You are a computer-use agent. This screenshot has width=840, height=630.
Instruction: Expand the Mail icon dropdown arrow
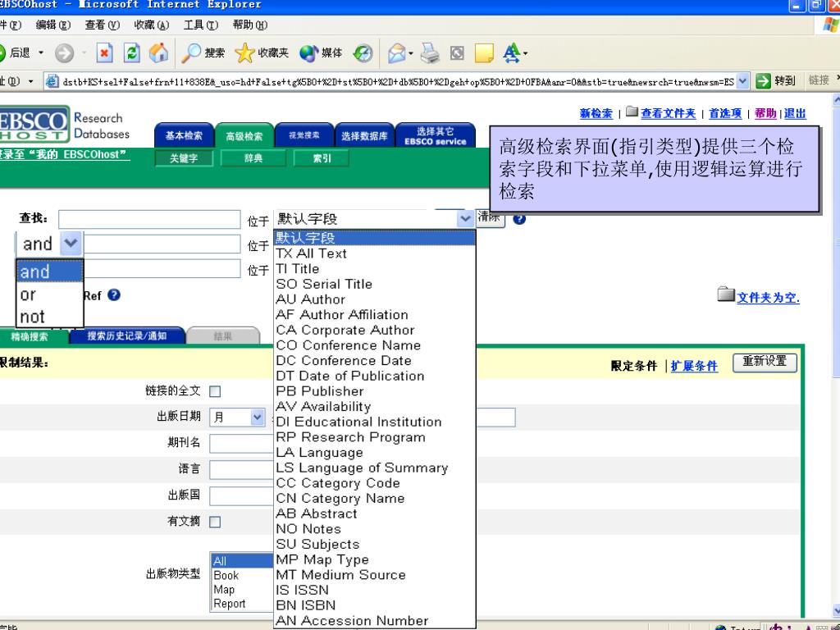(411, 53)
